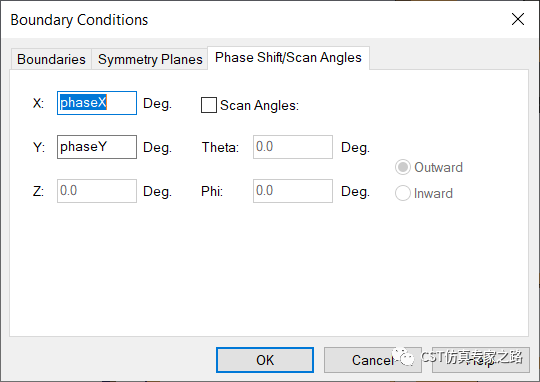540x382 pixels.
Task: Select the Phase Shift/Scan Angles tab
Action: (x=288, y=58)
